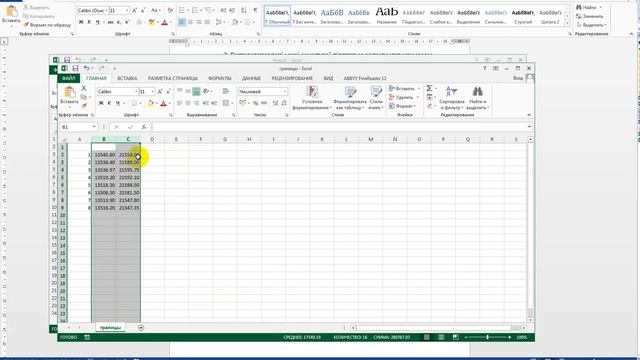Click Excel vertical scrollbar down arrow
This screenshot has height=360, width=640.
click(530, 319)
